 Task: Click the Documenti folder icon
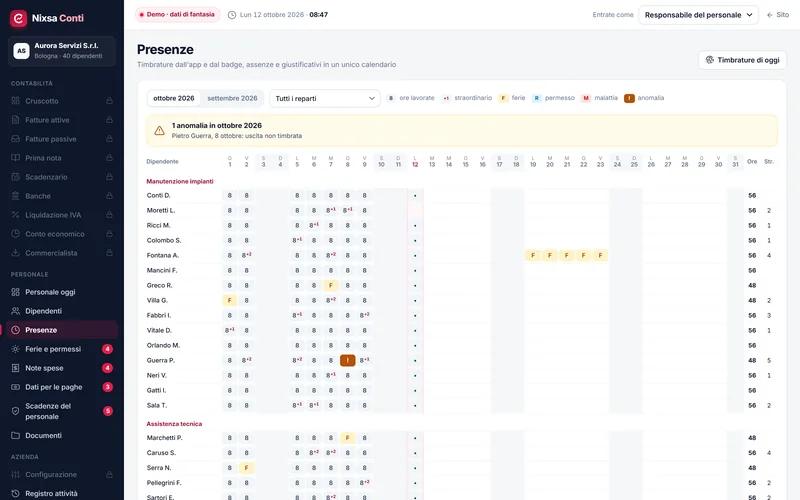[15, 435]
